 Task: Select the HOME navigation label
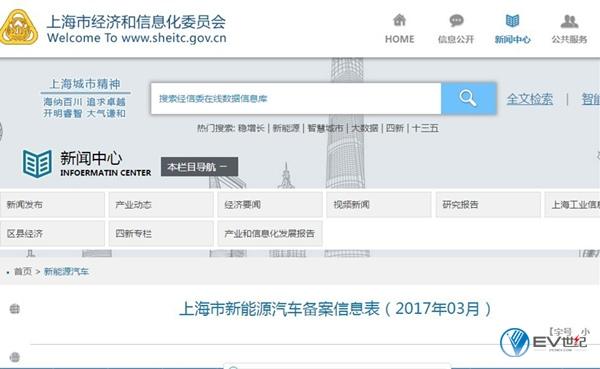(x=399, y=39)
